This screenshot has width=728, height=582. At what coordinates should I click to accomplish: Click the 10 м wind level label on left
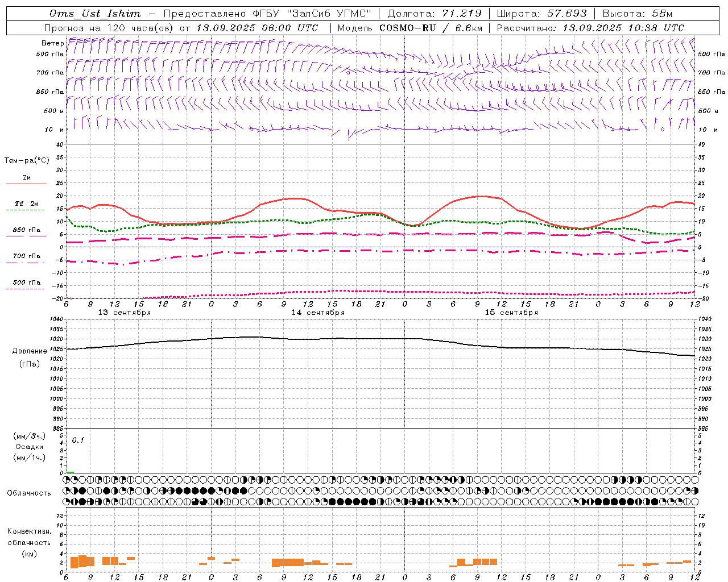coord(55,130)
